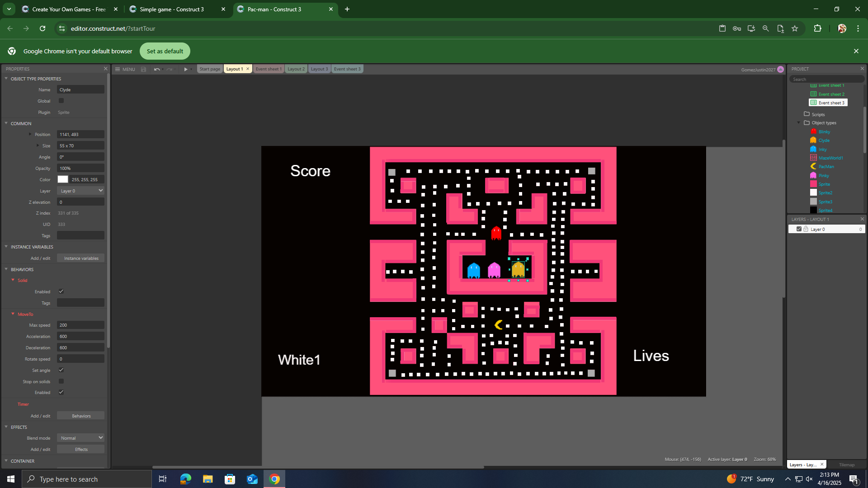Collapse Object Type Properties section
The image size is (868, 488).
(x=6, y=79)
